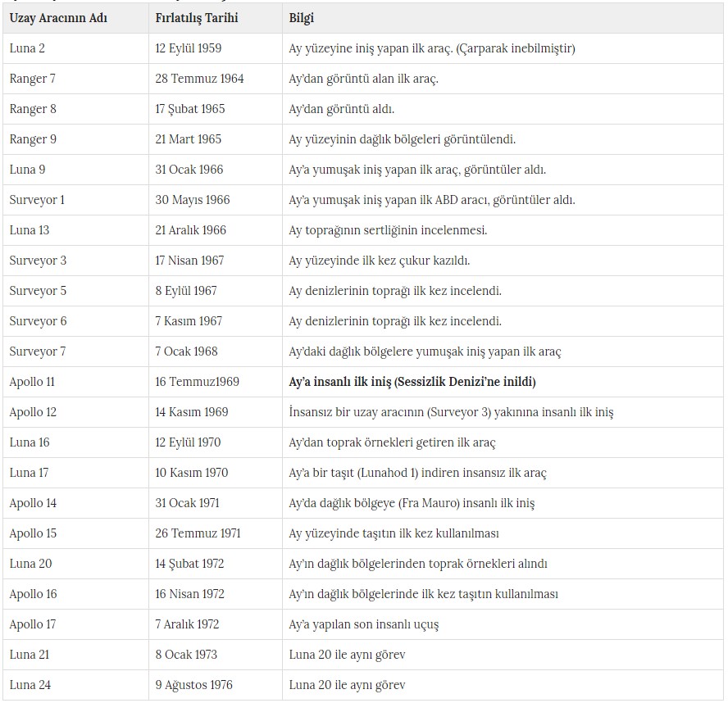Screen dimensions: 728x703
Task: Click the 'Apollo 11' row name
Action: pos(32,382)
